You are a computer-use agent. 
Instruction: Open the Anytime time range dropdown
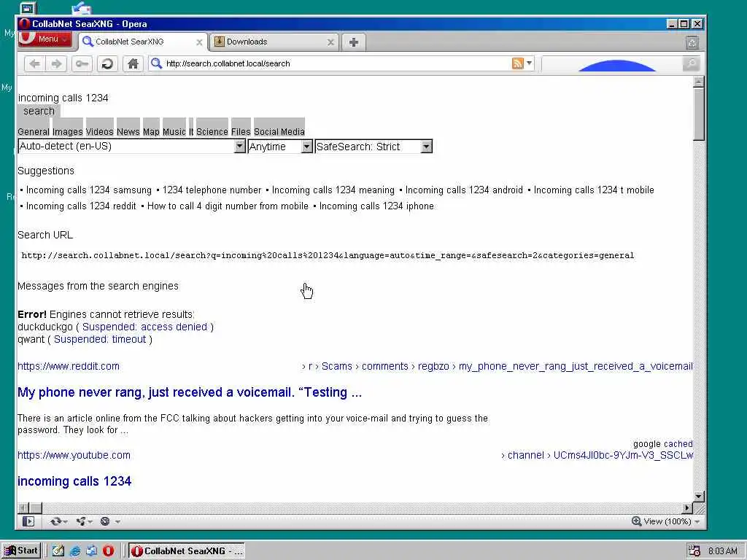click(280, 147)
